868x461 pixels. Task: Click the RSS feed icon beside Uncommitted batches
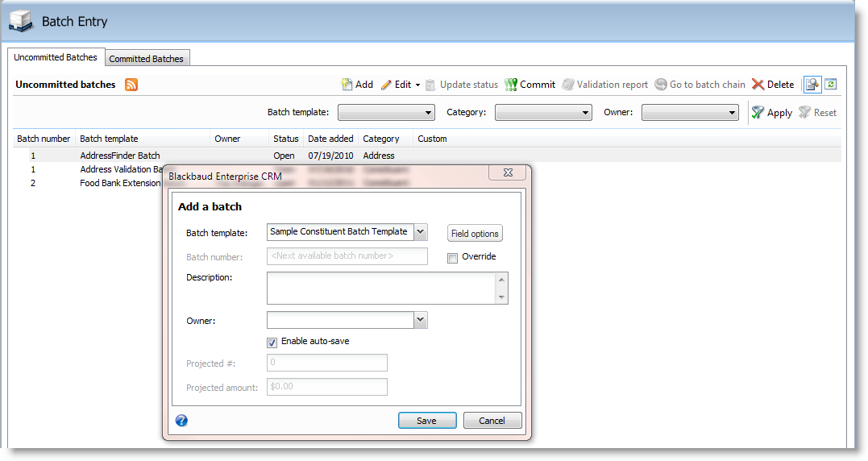click(x=131, y=85)
